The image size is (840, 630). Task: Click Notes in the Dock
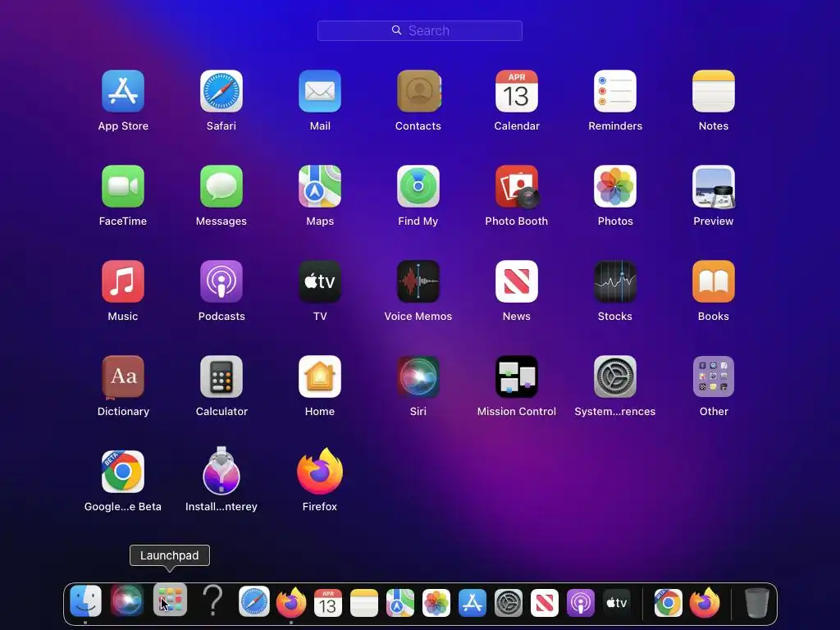(364, 603)
